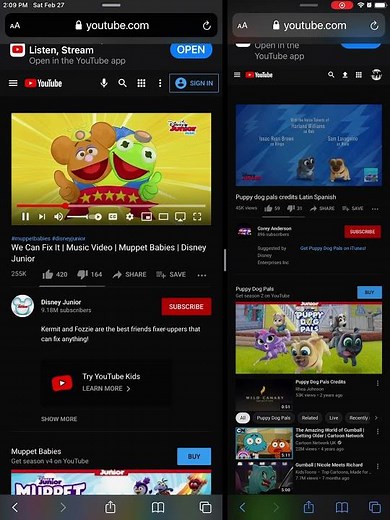Enter fullscreen mode

197,217
